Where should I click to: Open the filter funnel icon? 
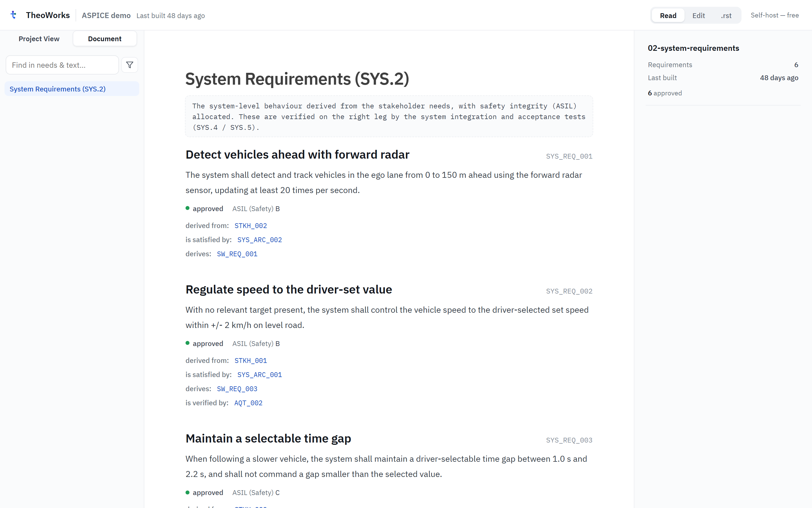(129, 65)
